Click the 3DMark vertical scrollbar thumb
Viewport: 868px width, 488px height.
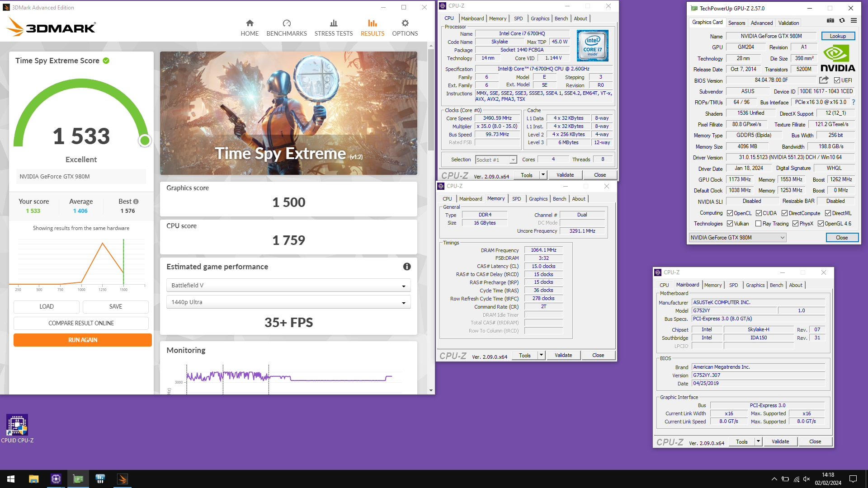click(431, 99)
